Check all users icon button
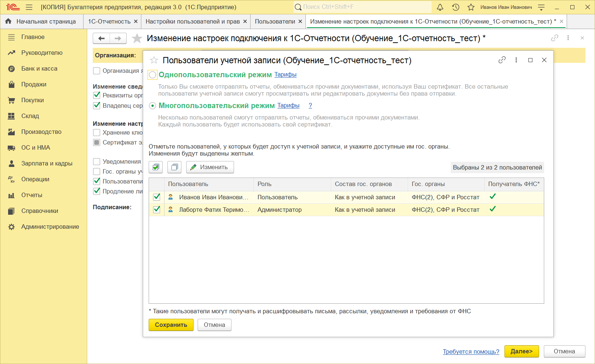Viewport: 595px width, 364px height. click(156, 167)
